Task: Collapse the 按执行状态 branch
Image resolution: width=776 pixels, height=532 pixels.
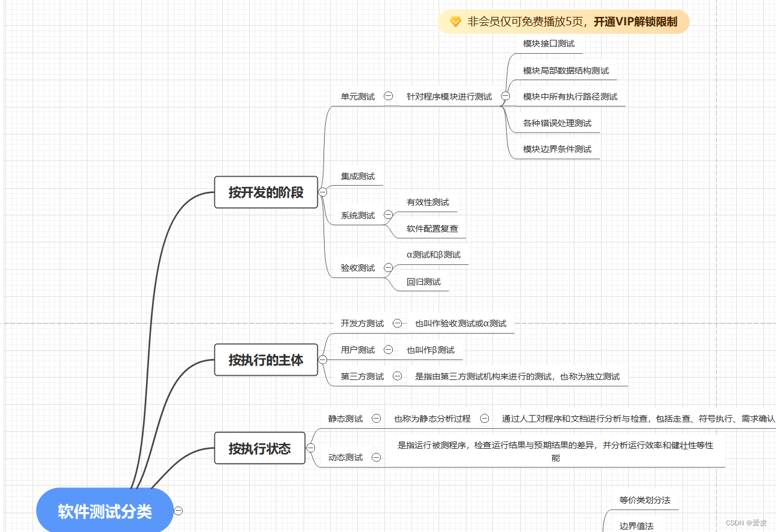Action: tap(311, 448)
